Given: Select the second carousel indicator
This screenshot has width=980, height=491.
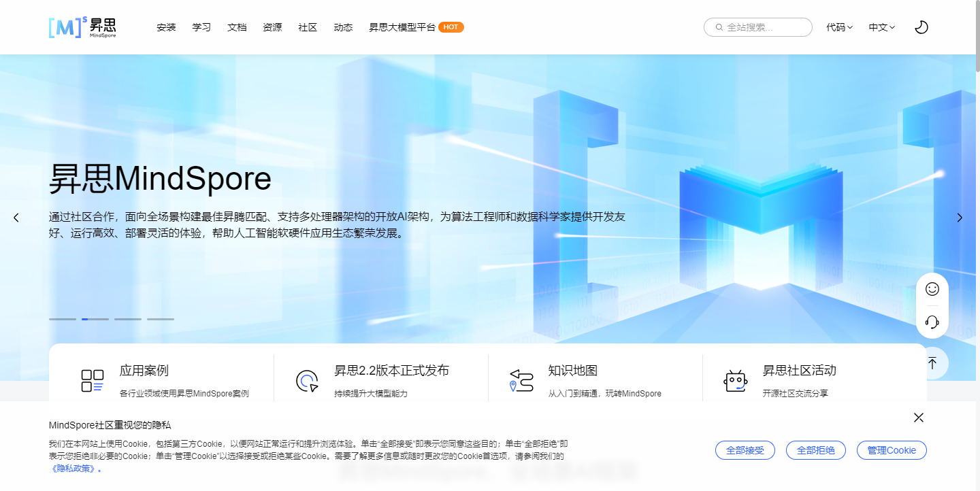Looking at the screenshot, I should click(95, 319).
